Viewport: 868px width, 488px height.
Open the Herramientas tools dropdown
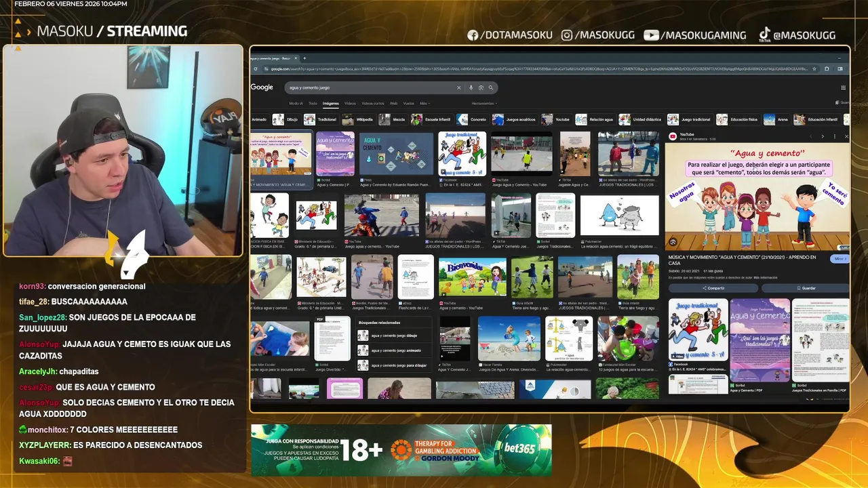tap(484, 103)
